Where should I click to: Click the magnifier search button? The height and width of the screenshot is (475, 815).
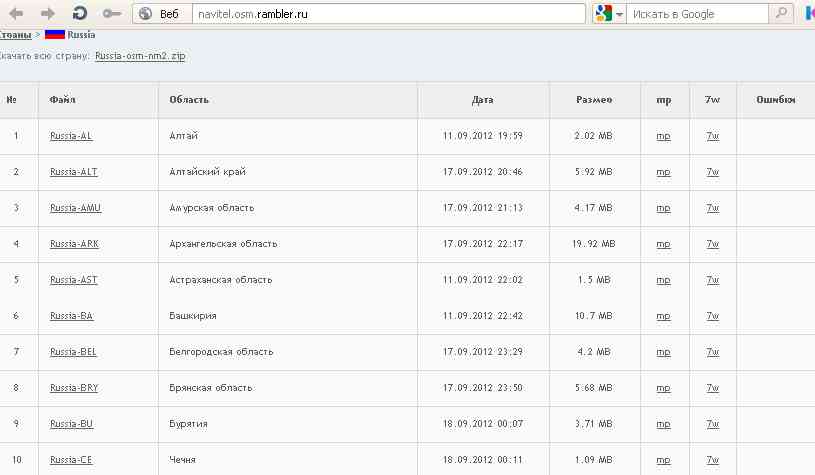click(783, 14)
